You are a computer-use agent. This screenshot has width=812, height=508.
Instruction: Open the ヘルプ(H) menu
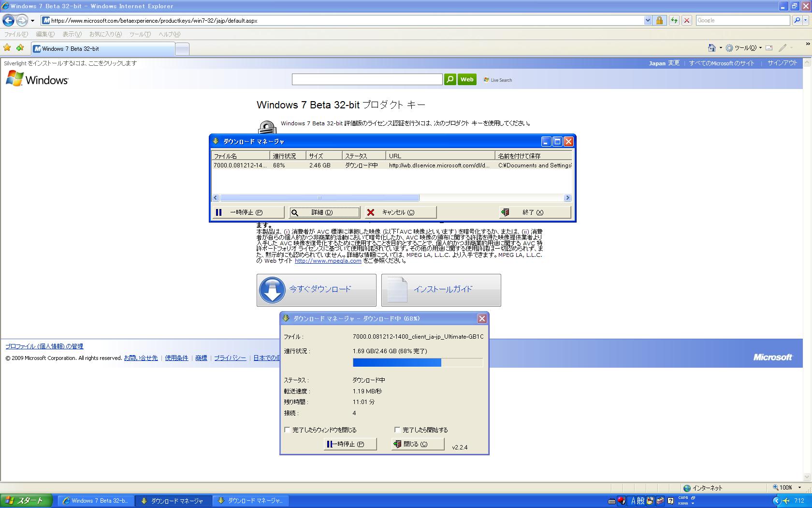[170, 34]
